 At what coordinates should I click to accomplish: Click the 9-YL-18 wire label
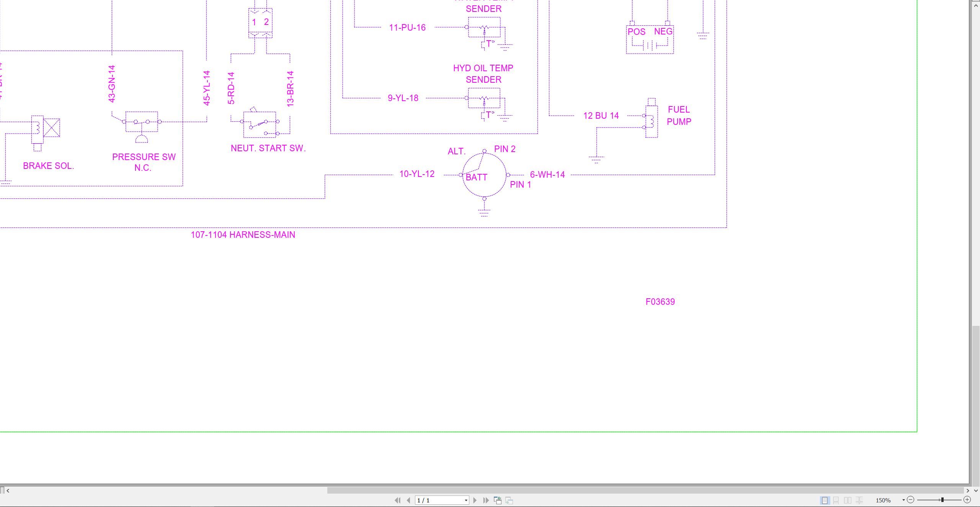[403, 98]
